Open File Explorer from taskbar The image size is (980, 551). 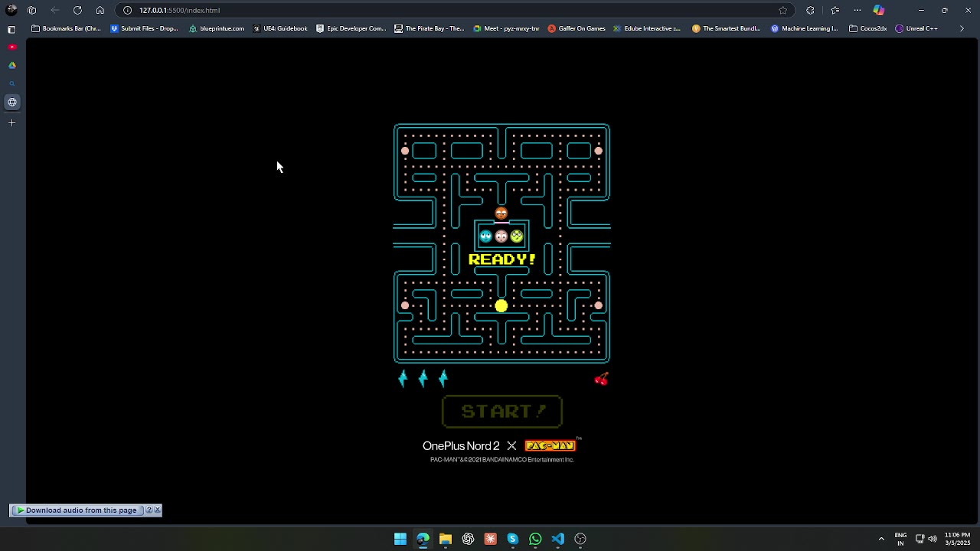point(445,539)
